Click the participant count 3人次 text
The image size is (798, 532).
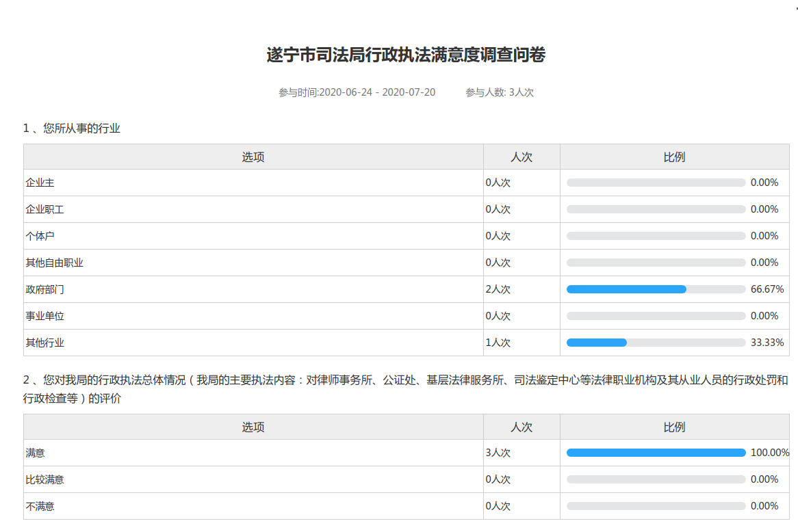(x=500, y=92)
